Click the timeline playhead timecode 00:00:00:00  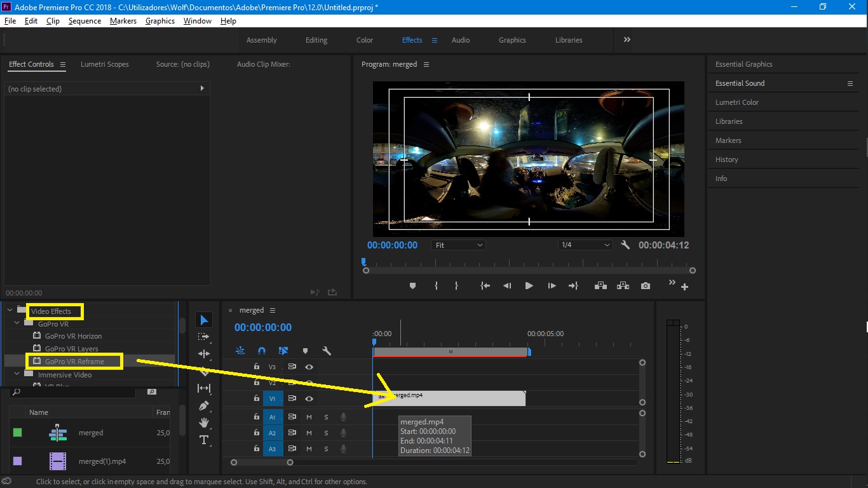tap(263, 327)
